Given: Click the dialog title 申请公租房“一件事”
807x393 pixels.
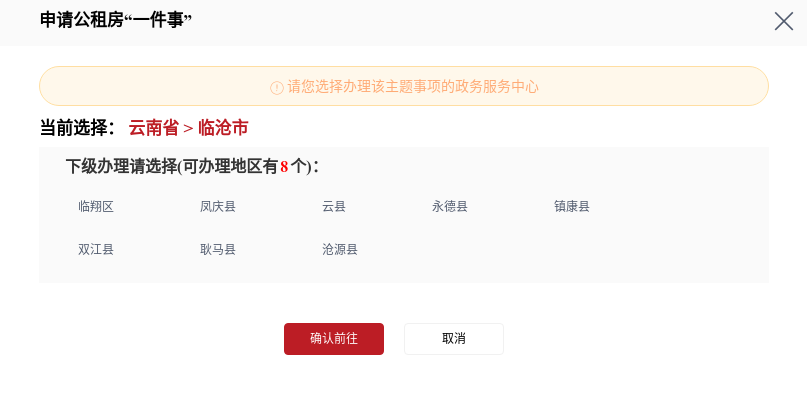Looking at the screenshot, I should point(116,20).
